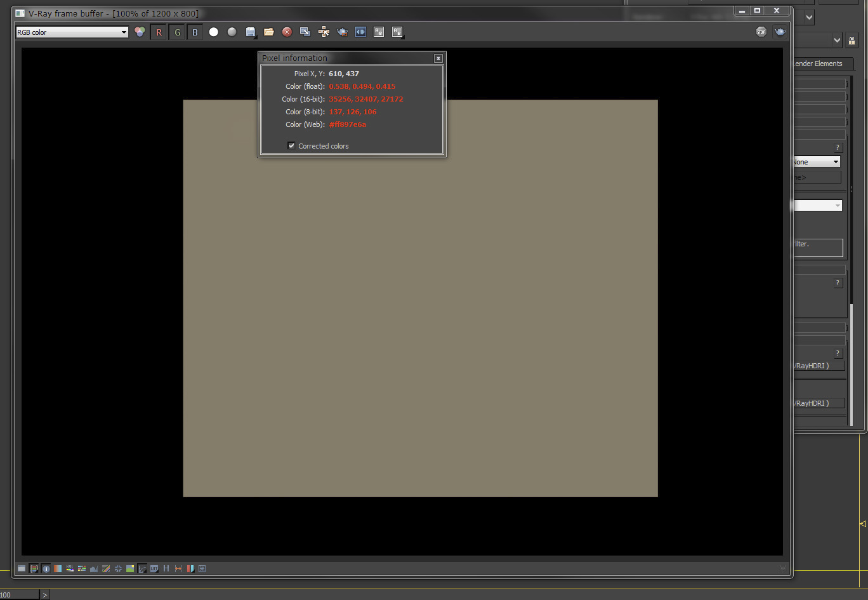868x600 pixels.
Task: Toggle color balance correction icon
Action: [x=58, y=568]
